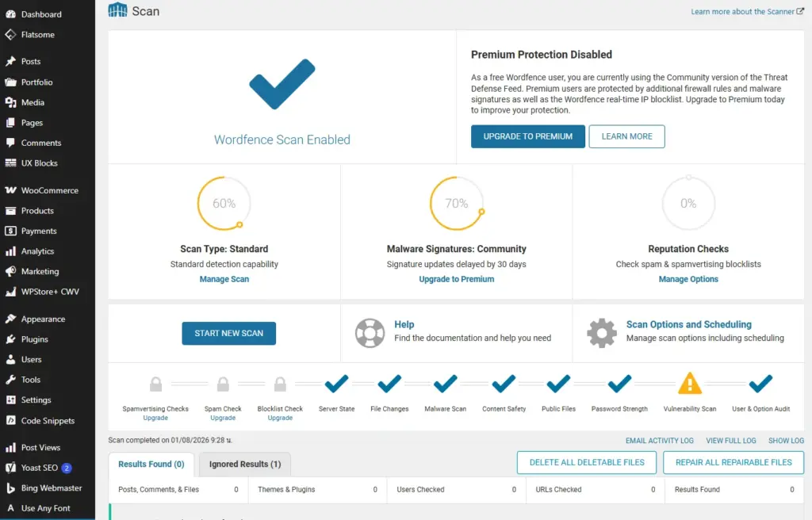Click the Help heading link

(x=404, y=324)
